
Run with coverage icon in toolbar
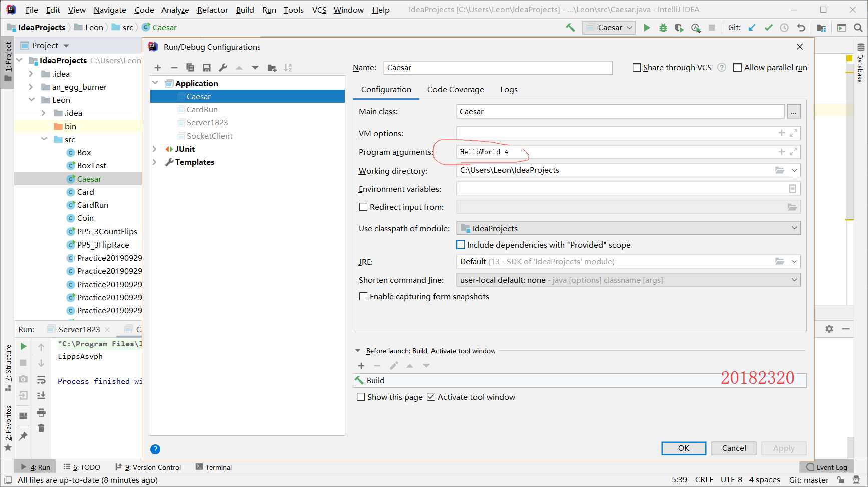click(x=679, y=28)
